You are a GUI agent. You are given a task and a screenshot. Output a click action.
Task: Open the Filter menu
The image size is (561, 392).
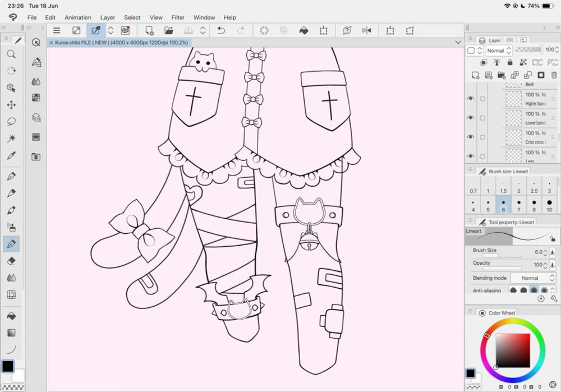[x=178, y=17]
